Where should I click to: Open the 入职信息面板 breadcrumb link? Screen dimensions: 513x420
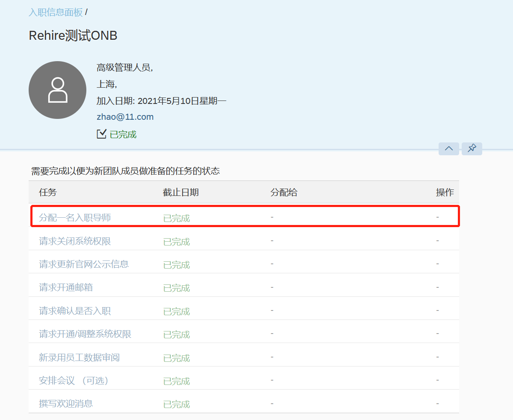click(x=56, y=12)
